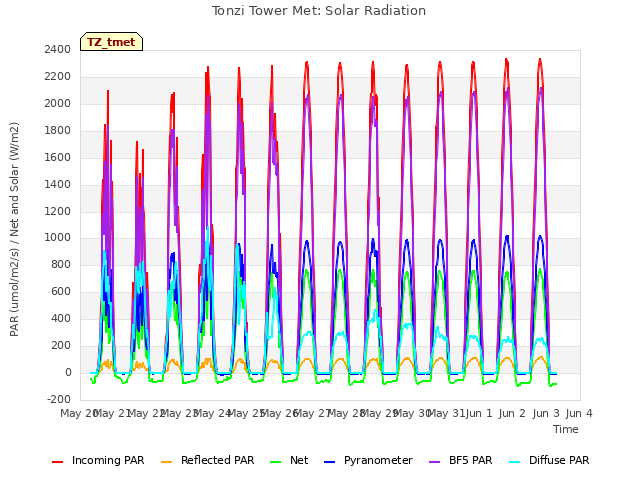This screenshot has height=480, width=640.
Task: Click the 1200 y-axis tick label
Action: click(58, 211)
